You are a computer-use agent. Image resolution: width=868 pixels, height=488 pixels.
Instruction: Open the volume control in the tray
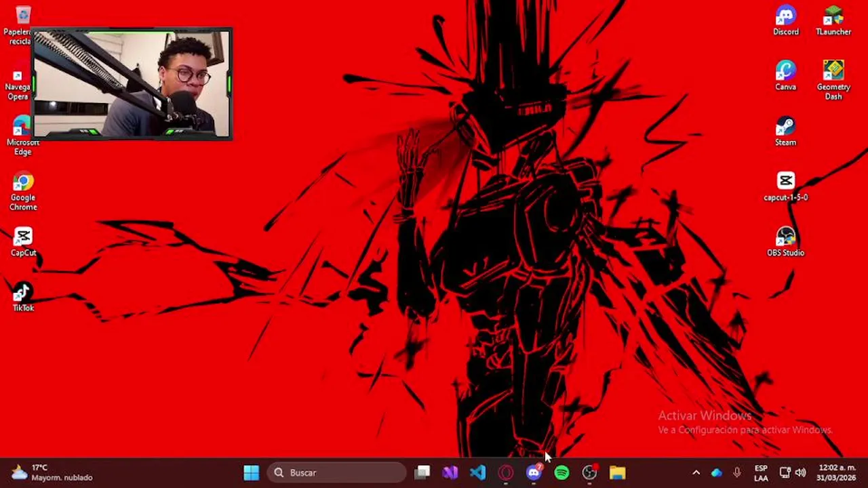click(801, 472)
